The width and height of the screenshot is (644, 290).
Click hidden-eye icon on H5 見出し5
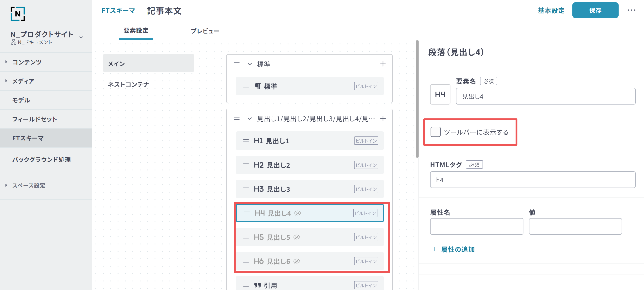[x=297, y=237]
